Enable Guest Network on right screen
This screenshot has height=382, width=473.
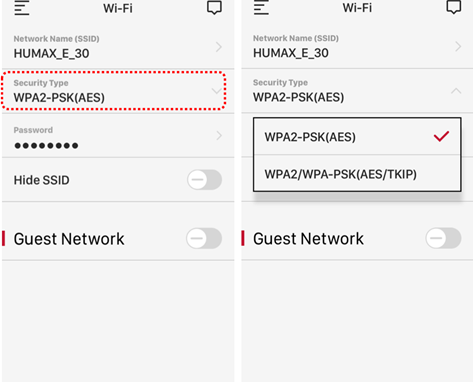click(x=443, y=238)
